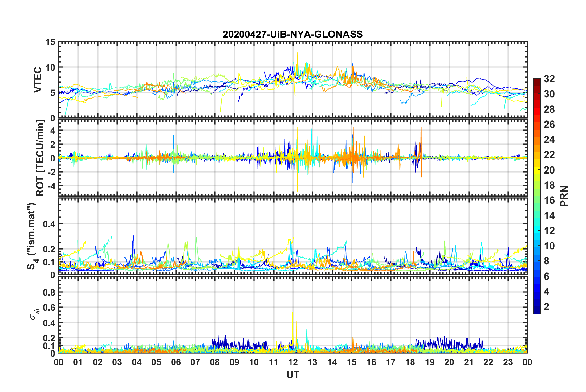Click x-axis hour label 18
The image size is (586, 392).
pos(410,362)
